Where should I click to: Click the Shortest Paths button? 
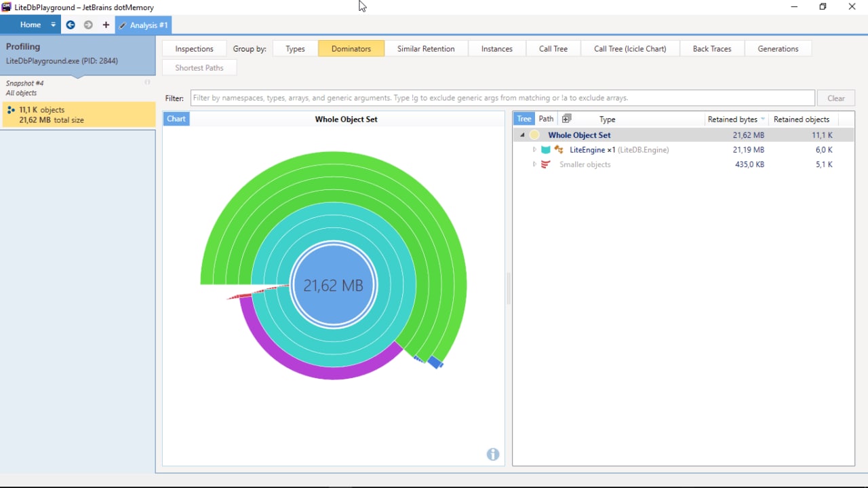coord(199,68)
